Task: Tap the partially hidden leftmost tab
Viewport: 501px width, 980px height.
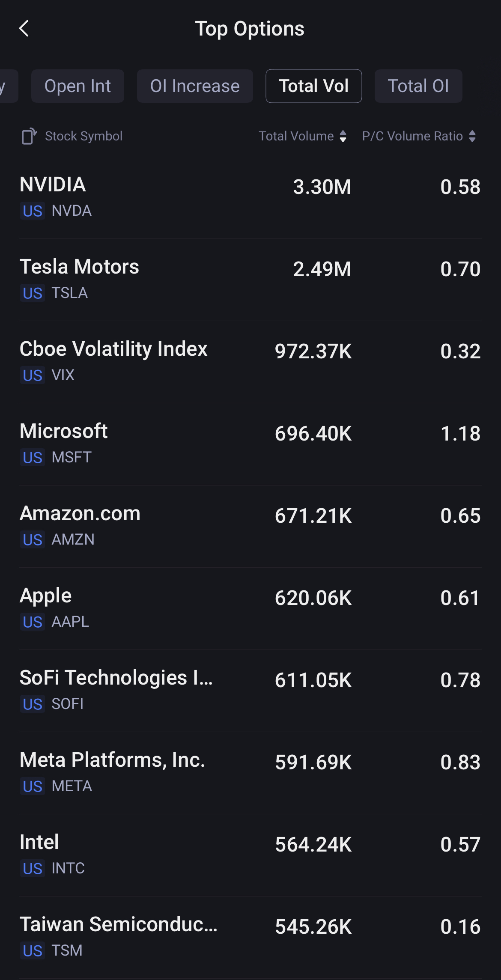Action: (x=7, y=86)
